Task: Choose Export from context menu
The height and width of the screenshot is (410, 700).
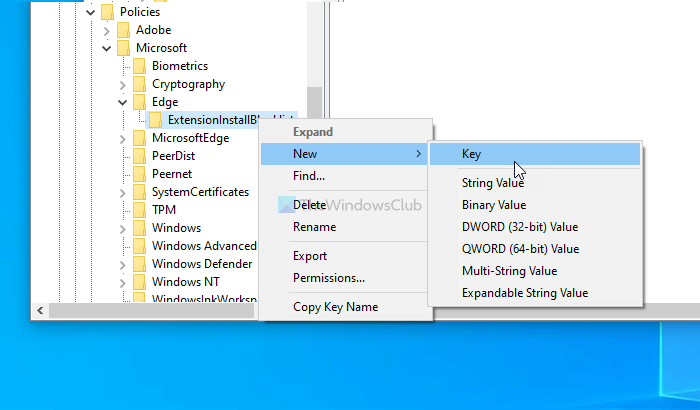Action: pyautogui.click(x=344, y=256)
